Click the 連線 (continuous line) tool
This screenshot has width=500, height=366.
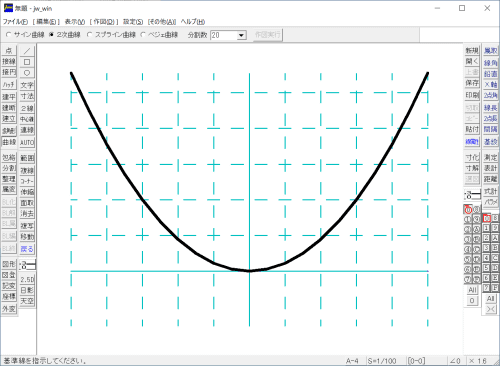(x=27, y=130)
